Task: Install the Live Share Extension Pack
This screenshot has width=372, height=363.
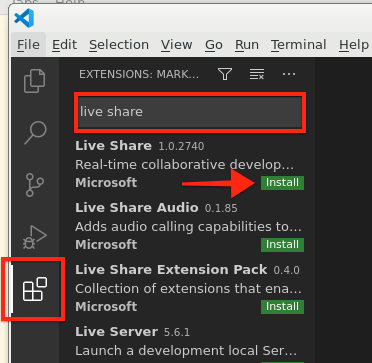Action: 282,307
